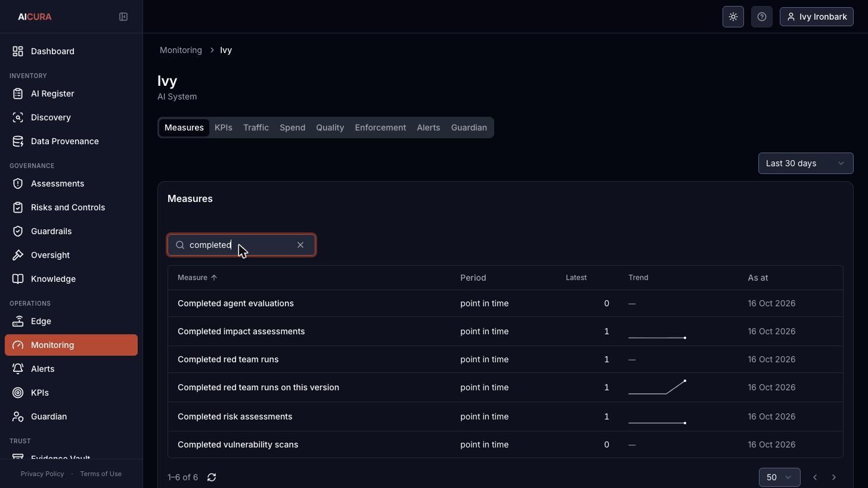This screenshot has width=868, height=488.
Task: Click the AICURA logo
Action: (35, 17)
